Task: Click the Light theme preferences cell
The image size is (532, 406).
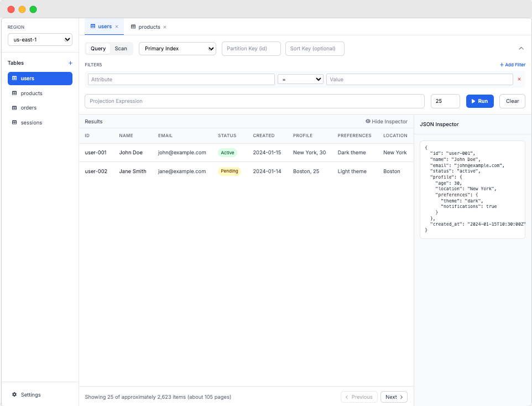Action: point(352,171)
